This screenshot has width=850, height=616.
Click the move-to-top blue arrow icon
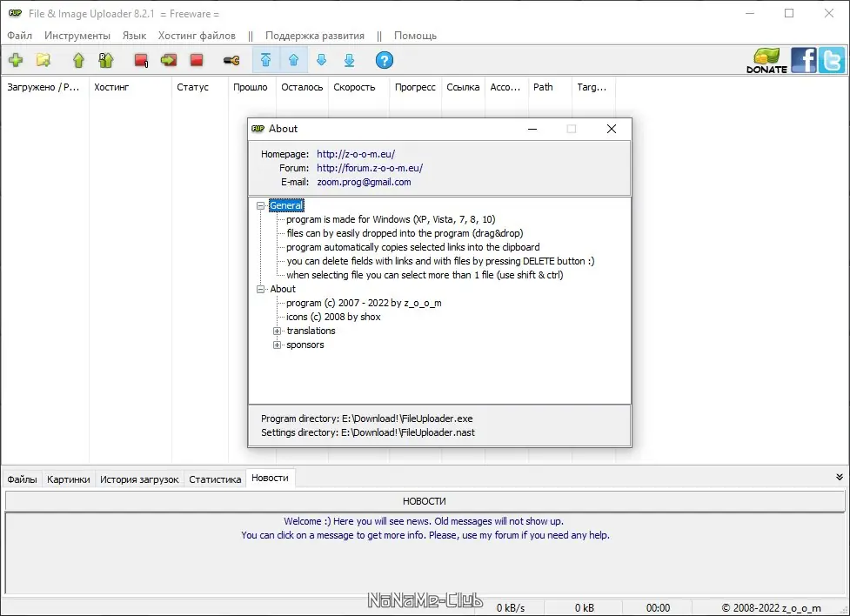(x=265, y=60)
